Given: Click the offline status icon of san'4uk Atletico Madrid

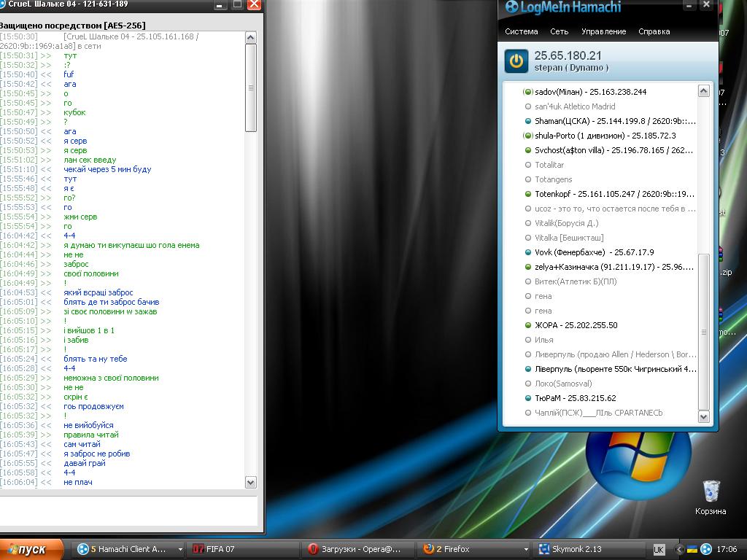Looking at the screenshot, I should pyautogui.click(x=528, y=106).
